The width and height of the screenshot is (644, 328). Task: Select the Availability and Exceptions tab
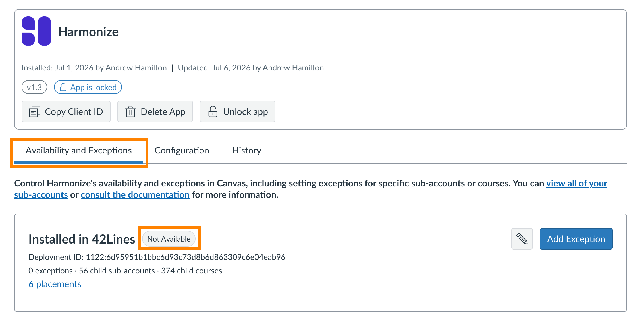79,150
